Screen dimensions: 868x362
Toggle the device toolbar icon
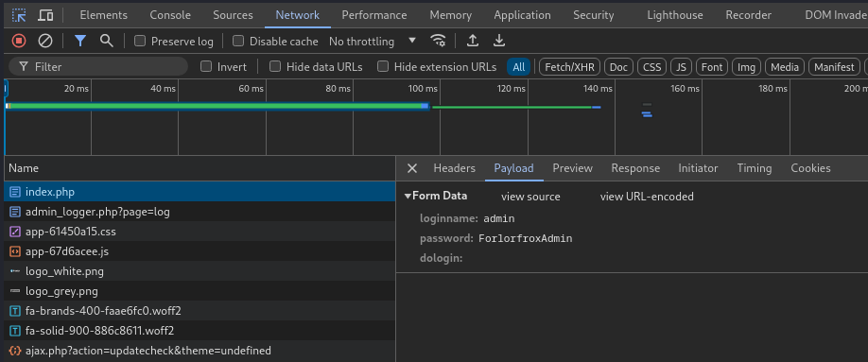(x=45, y=15)
